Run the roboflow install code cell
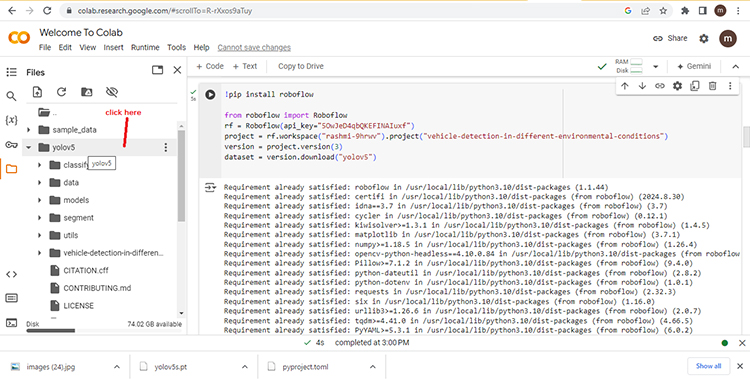 click(x=210, y=95)
